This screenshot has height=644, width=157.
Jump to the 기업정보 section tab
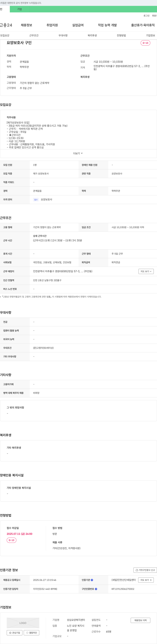click(x=150, y=36)
